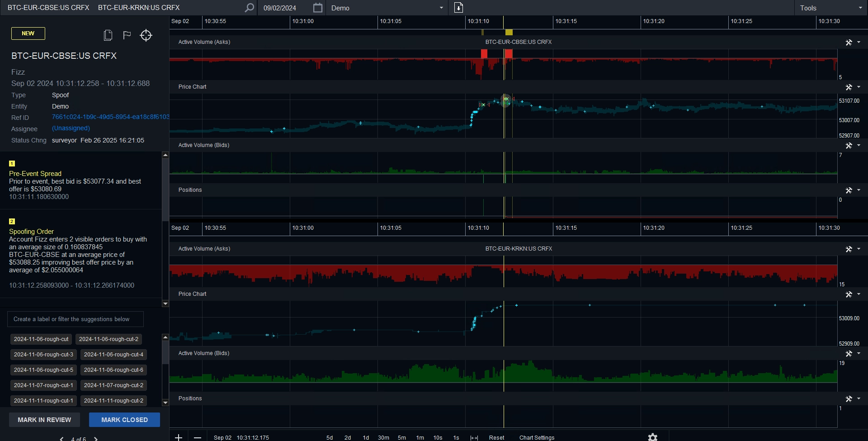Select the Spoofing Order event step
868x441 pixels.
(31, 232)
